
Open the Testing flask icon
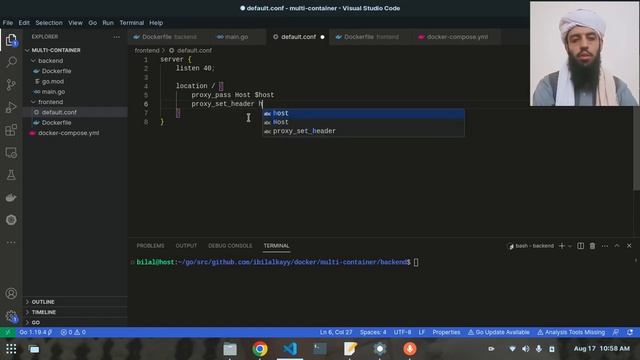click(x=11, y=175)
